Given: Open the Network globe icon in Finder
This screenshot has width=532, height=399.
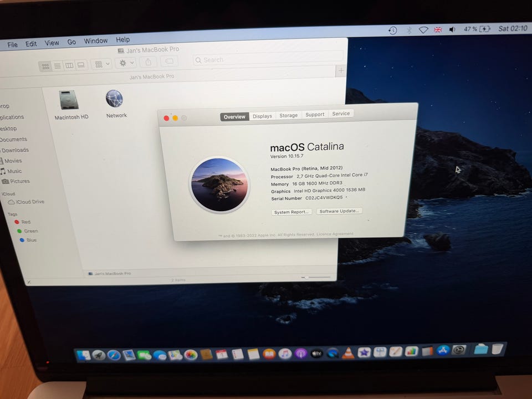Looking at the screenshot, I should click(x=114, y=99).
